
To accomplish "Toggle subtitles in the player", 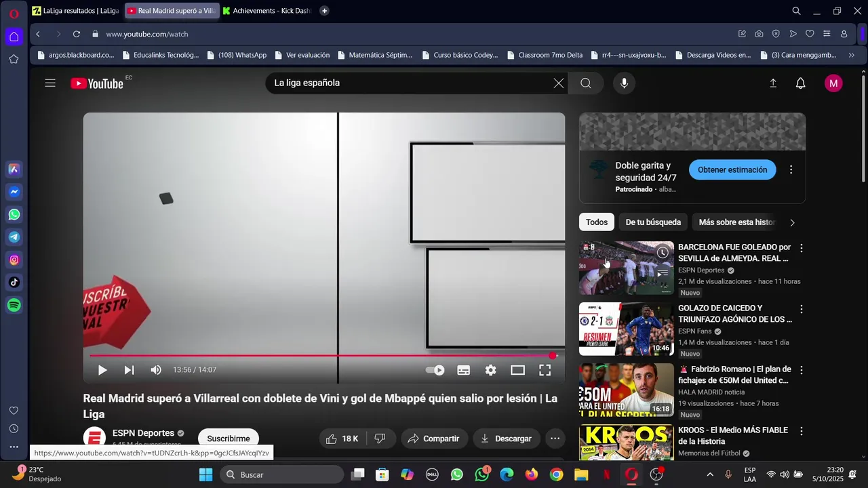I will click(464, 370).
